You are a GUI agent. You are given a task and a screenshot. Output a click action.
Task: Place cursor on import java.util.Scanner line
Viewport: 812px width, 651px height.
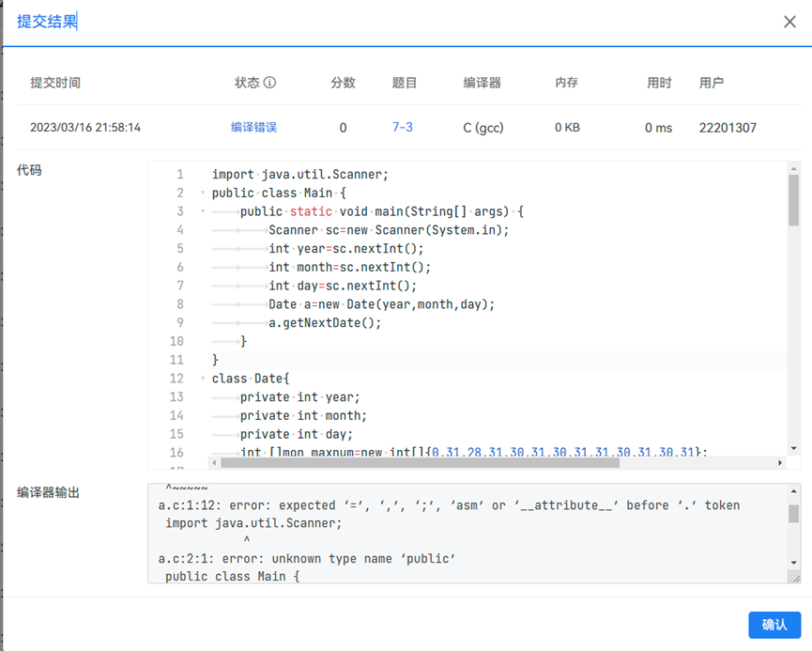[x=300, y=175]
